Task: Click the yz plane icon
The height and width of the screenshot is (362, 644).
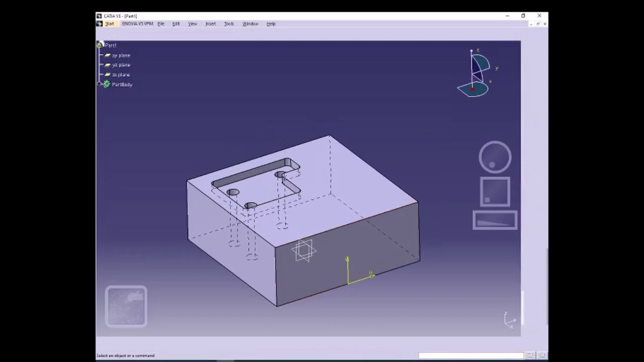Action: 107,65
